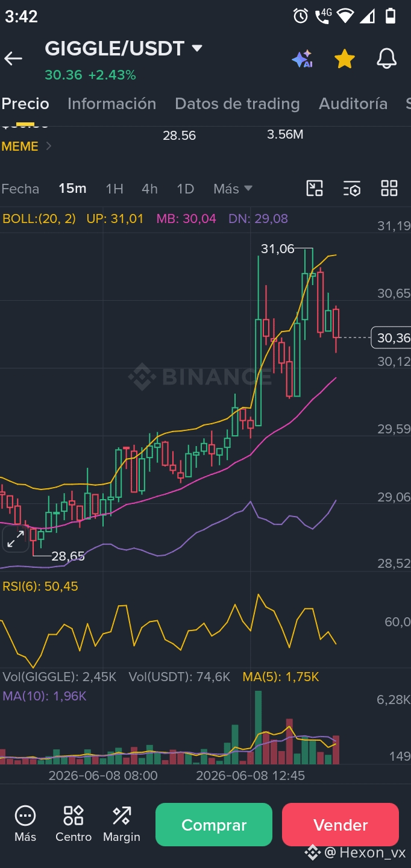Screen dimensions: 411x868
Task: Open the Margin trading icon
Action: pos(122,824)
